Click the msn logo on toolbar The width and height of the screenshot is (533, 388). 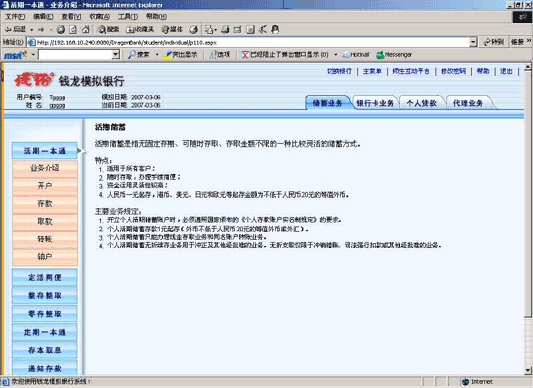[16, 55]
